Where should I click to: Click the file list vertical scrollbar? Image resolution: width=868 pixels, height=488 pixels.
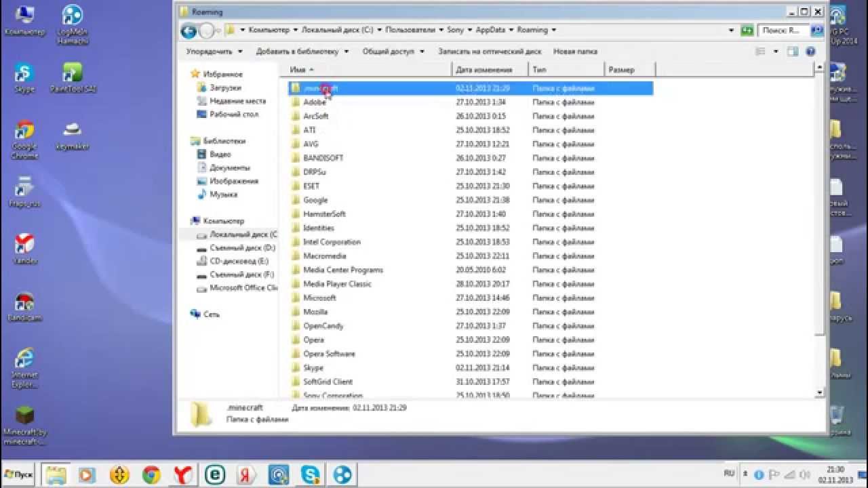pos(819,203)
